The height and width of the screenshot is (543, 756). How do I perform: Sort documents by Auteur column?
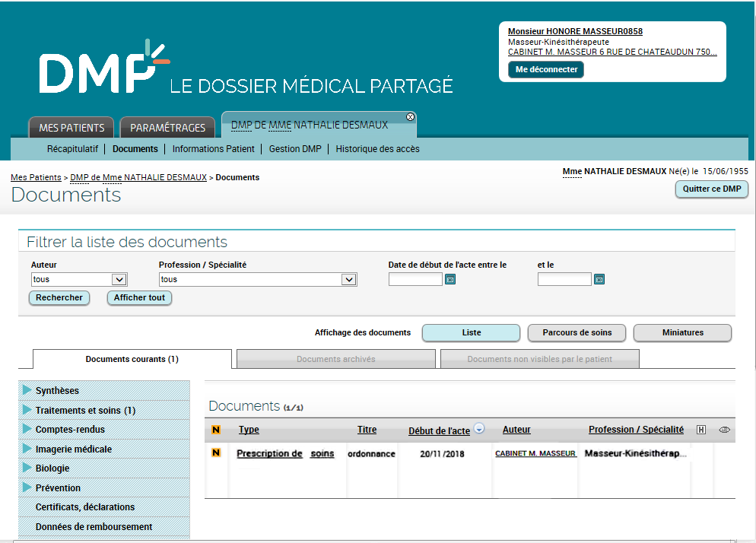pyautogui.click(x=516, y=430)
